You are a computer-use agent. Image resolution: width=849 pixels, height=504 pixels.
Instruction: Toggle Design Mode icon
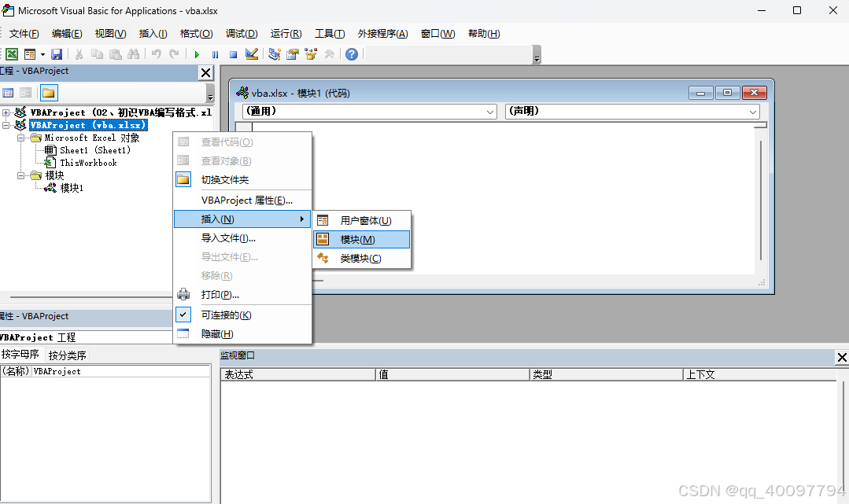tap(251, 54)
